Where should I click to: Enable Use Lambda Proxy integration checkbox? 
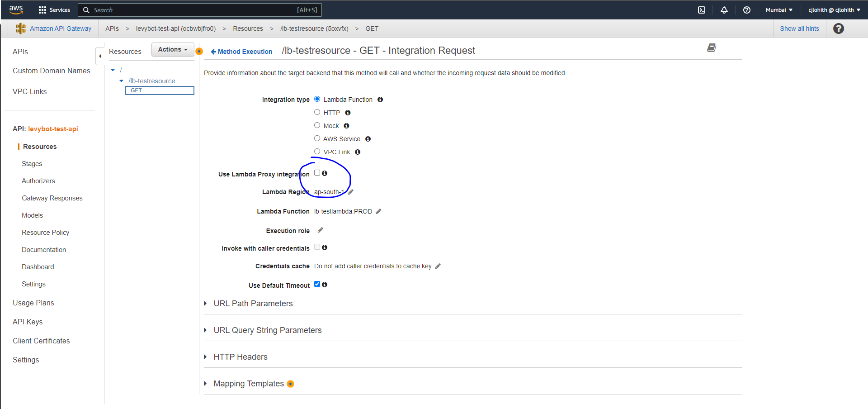point(317,173)
